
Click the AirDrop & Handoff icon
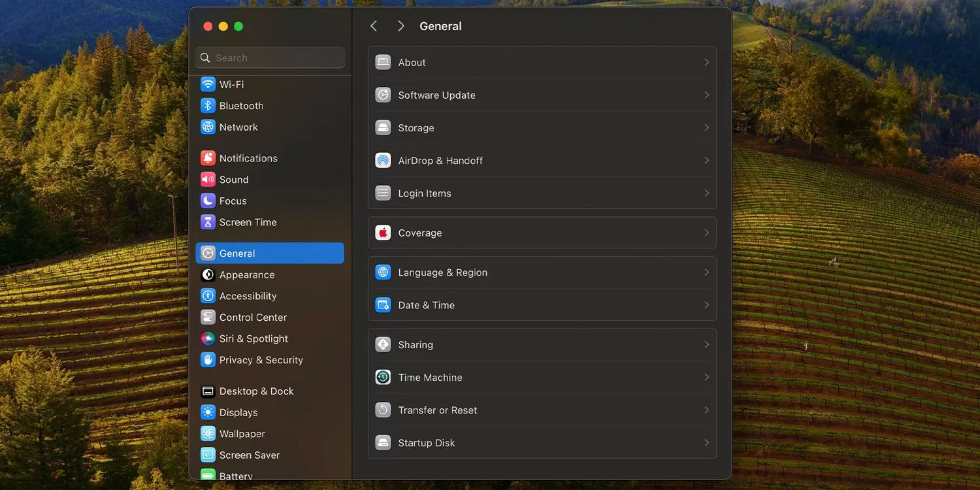click(383, 161)
